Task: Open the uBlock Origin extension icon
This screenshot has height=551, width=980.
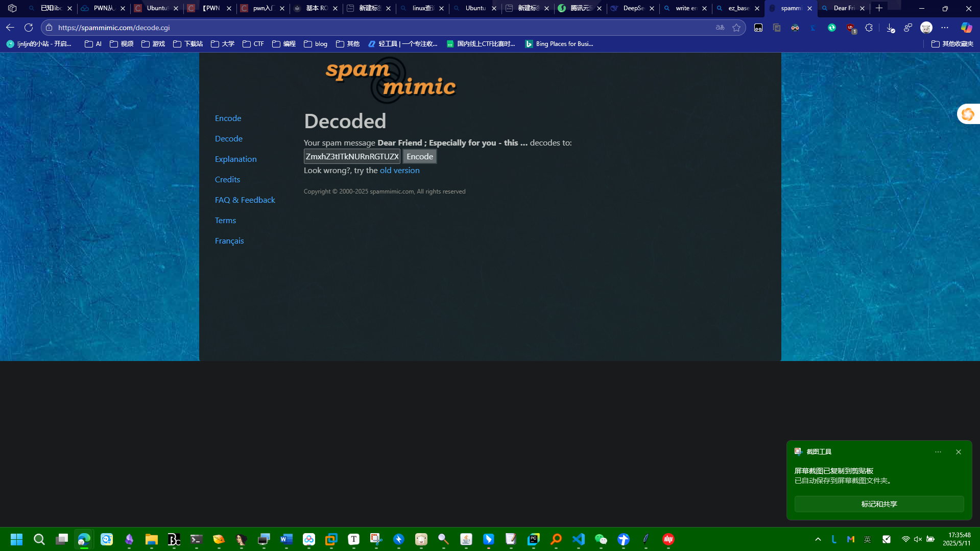Action: tap(850, 28)
